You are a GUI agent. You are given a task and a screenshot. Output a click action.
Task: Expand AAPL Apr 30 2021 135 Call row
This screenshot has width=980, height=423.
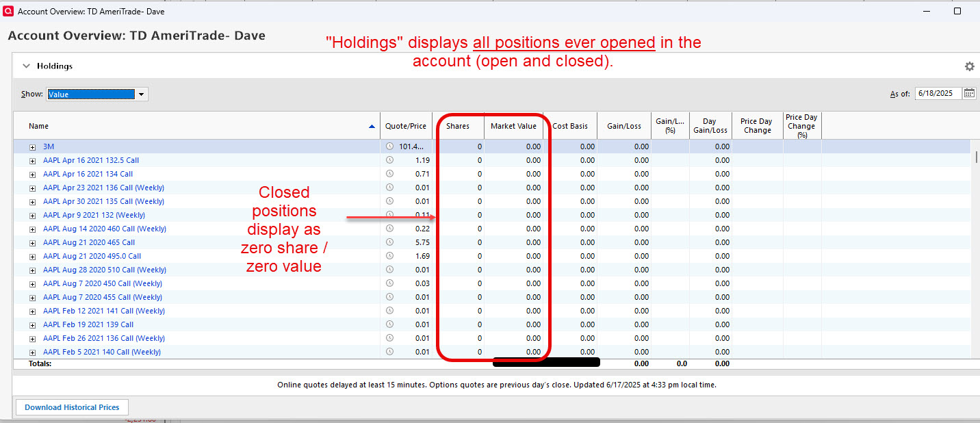pyautogui.click(x=32, y=202)
